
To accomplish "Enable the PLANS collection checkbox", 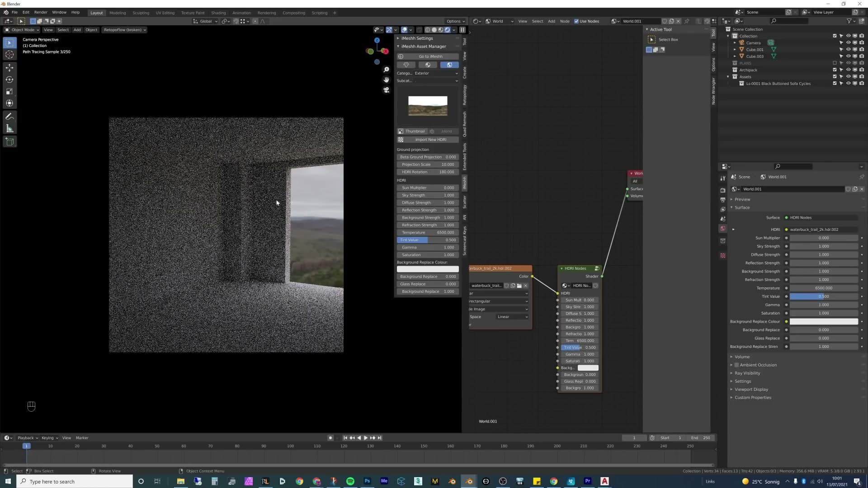I will pyautogui.click(x=835, y=63).
